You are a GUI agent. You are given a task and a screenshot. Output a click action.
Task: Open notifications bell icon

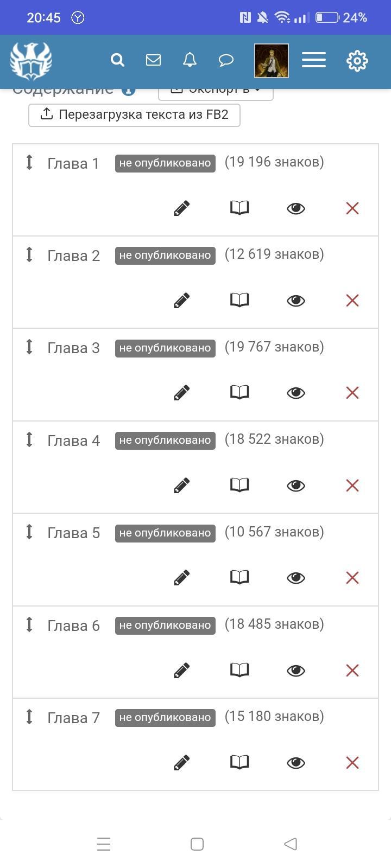190,60
